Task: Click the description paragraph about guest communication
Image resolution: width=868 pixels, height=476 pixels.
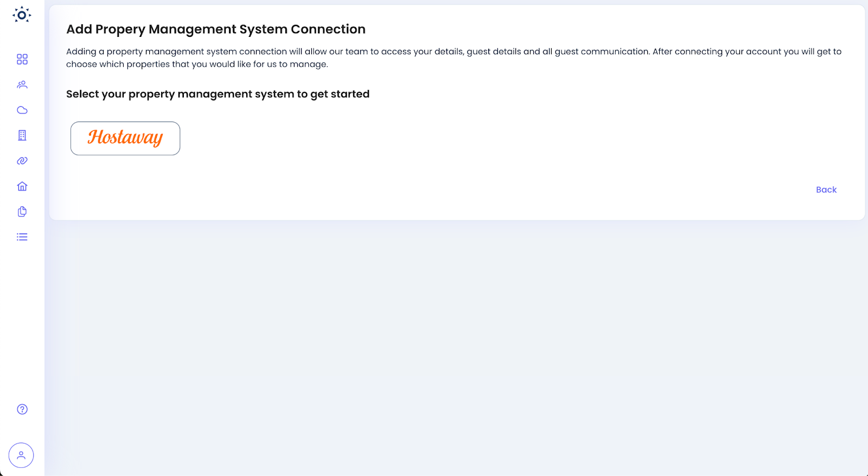Action: pos(454,58)
